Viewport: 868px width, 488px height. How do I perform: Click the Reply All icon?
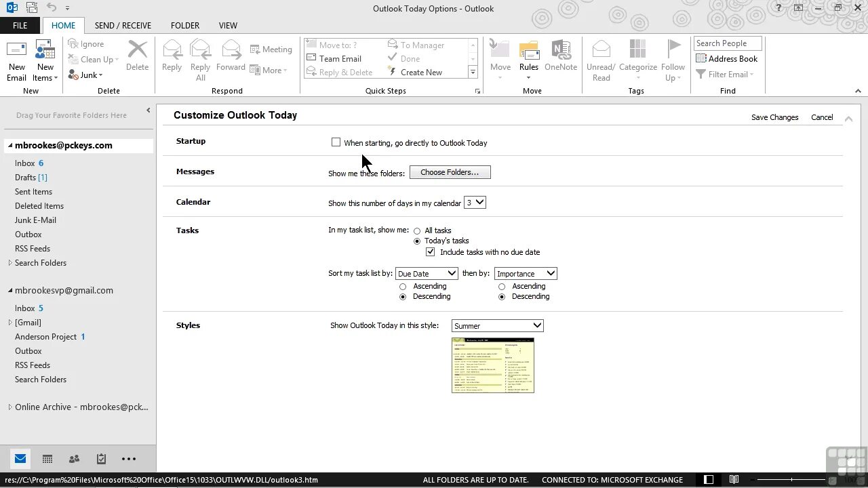coord(201,49)
